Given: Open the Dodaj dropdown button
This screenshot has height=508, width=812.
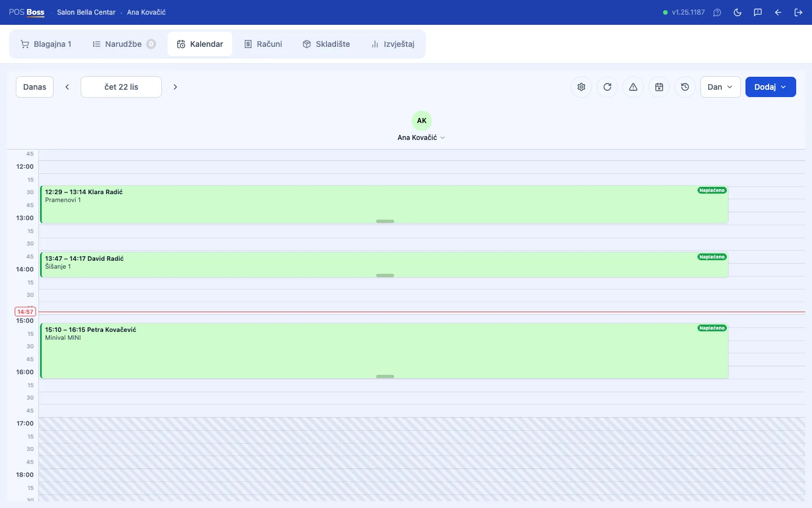Looking at the screenshot, I should (x=771, y=87).
